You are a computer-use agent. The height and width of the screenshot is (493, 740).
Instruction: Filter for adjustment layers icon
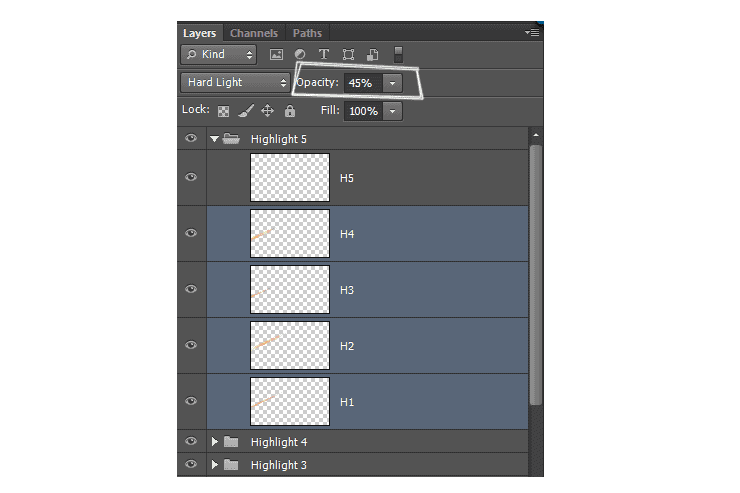tap(300, 55)
